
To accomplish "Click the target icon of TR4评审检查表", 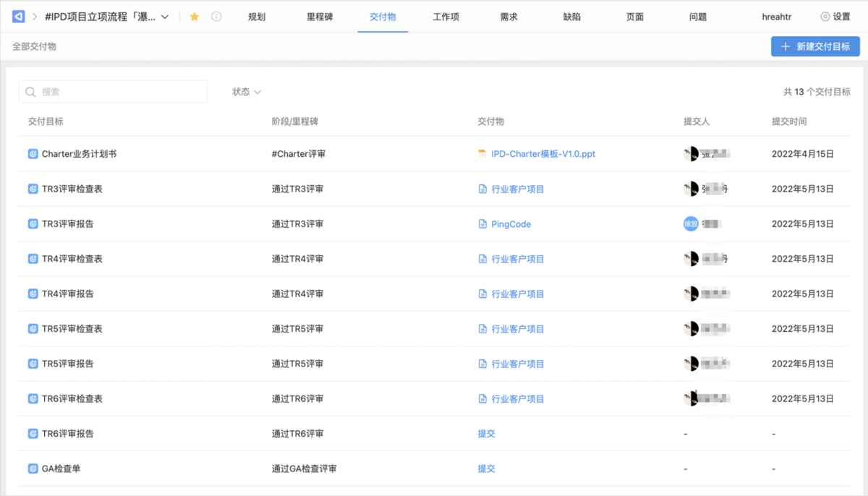I will point(33,259).
